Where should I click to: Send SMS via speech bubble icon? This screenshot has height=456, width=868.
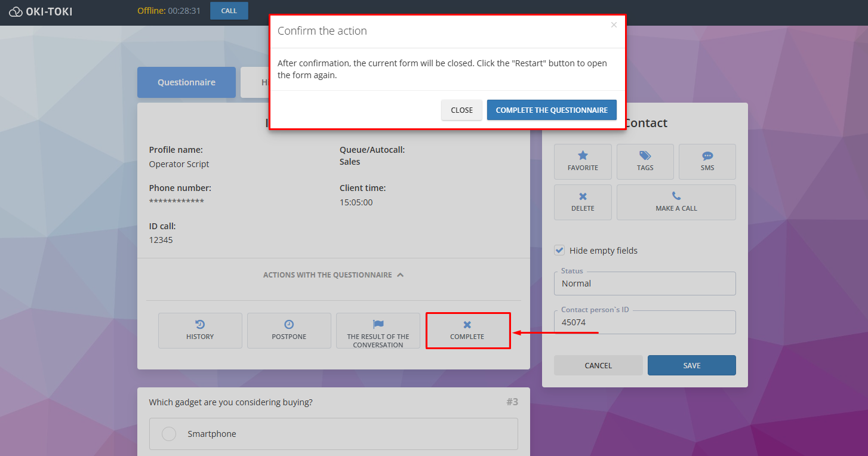707,161
